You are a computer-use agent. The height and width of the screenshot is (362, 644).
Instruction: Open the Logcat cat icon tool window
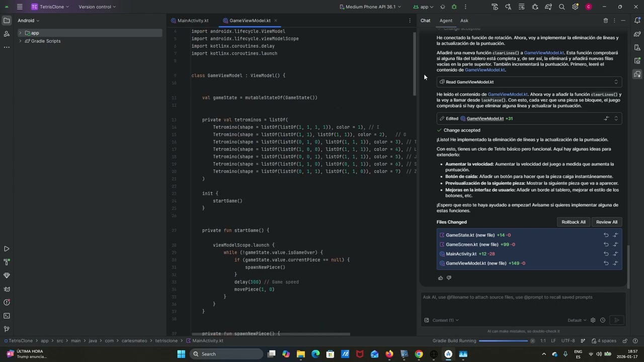(7, 289)
